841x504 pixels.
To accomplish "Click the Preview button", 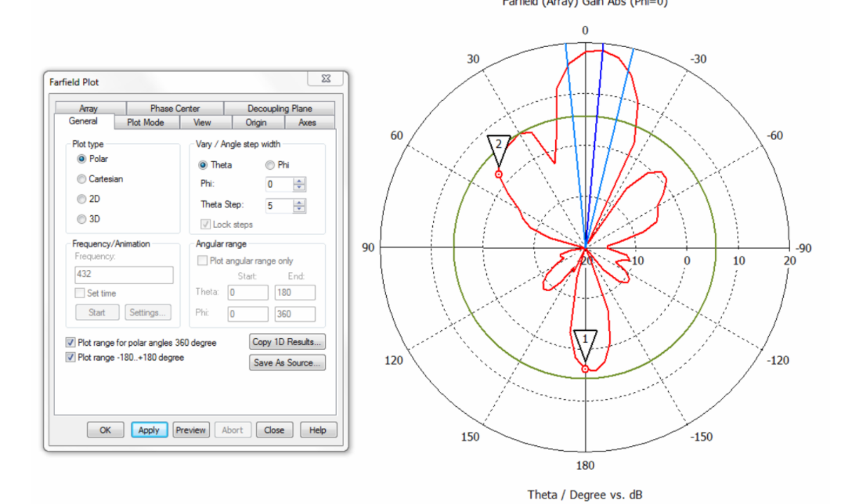I will coord(191,430).
